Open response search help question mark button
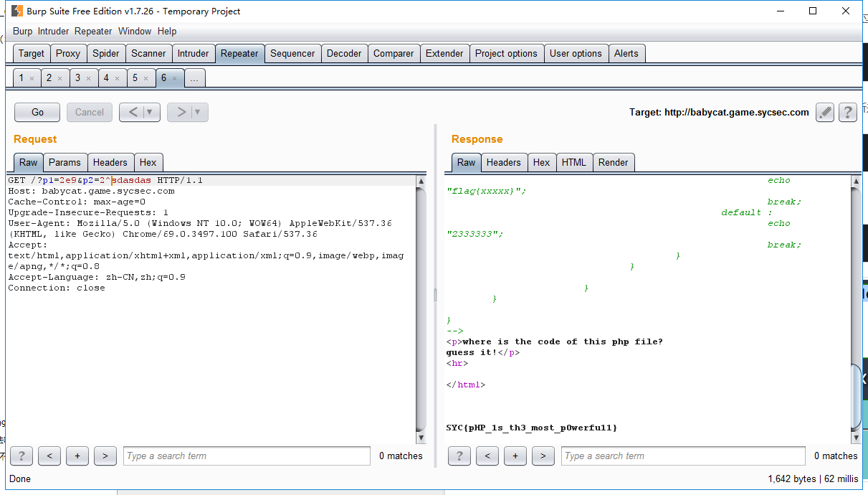The width and height of the screenshot is (868, 495). [x=459, y=456]
